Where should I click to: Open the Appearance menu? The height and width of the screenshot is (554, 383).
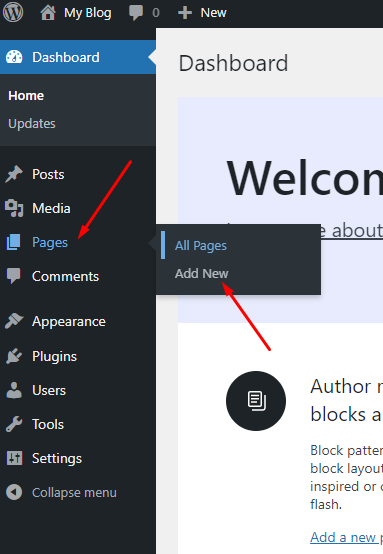69,322
